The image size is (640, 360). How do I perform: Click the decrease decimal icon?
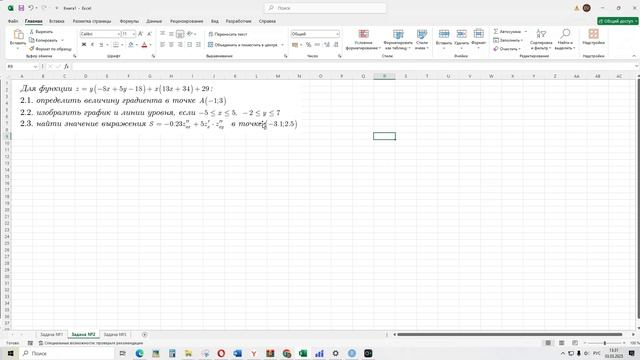click(x=336, y=44)
